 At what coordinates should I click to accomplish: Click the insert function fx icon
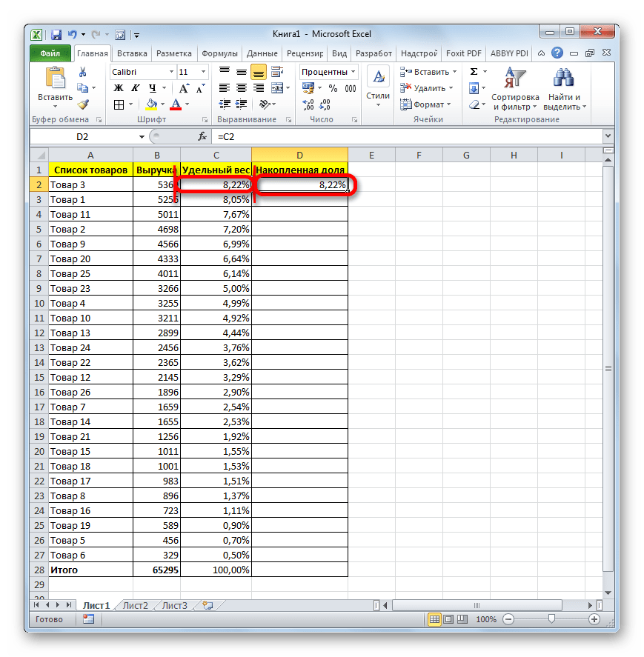(x=202, y=136)
